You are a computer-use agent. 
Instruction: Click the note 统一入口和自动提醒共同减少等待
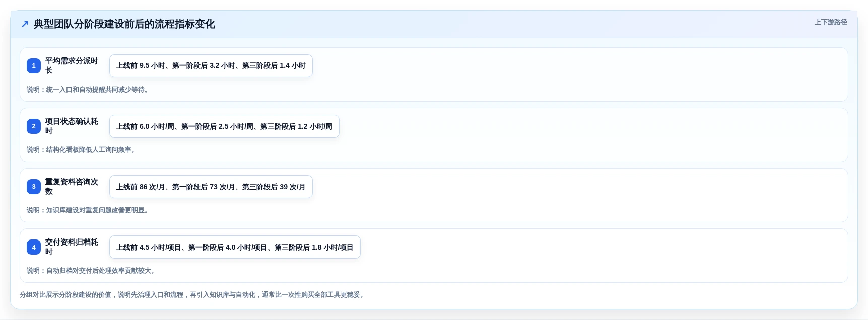click(88, 90)
